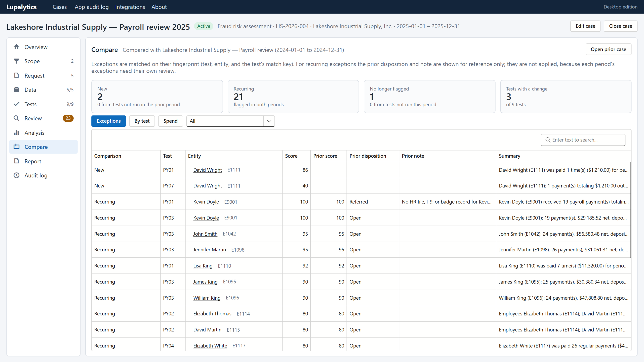
Task: Click the Enter text to search field
Action: (583, 140)
